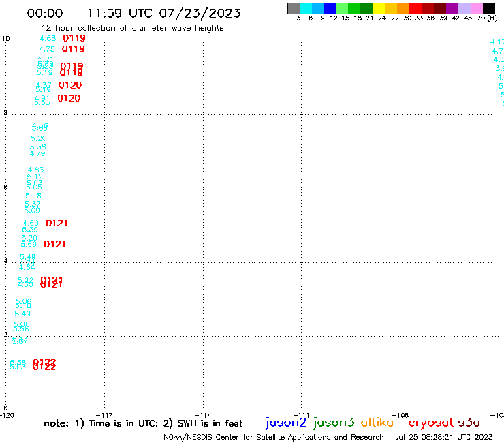
Task: Click the wave height value 5.36
Action: tap(38, 147)
